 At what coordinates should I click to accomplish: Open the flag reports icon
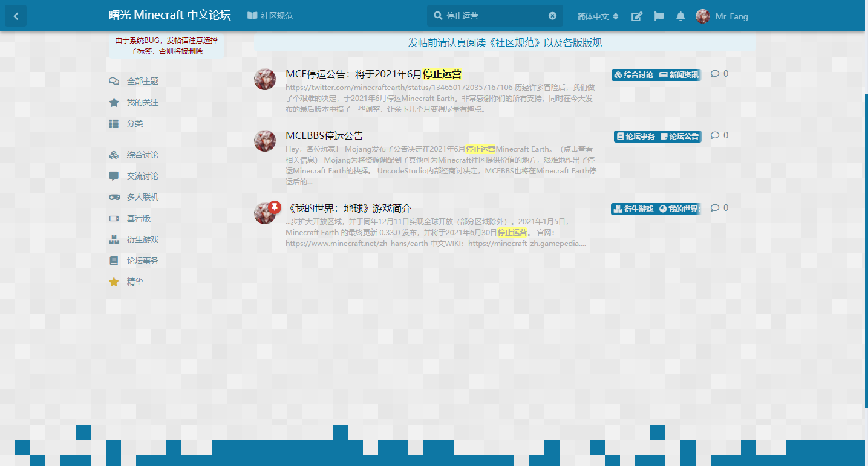click(x=659, y=16)
